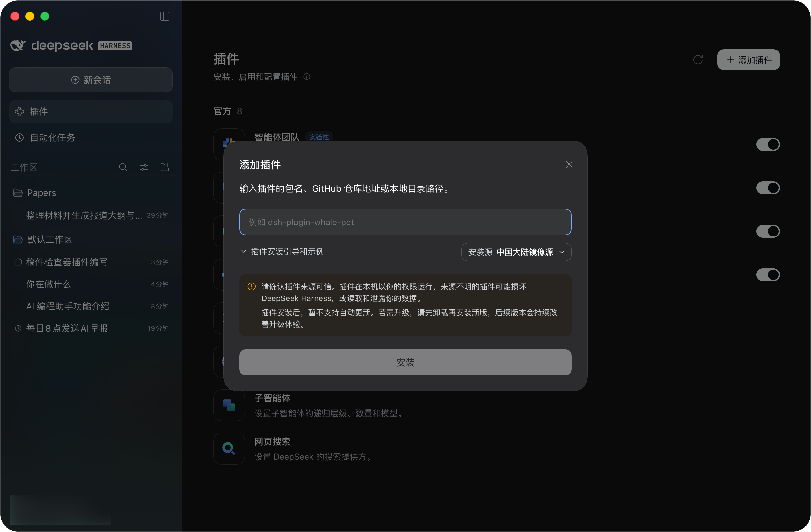Click the HARNESS badge
This screenshot has width=811, height=532.
tap(115, 46)
